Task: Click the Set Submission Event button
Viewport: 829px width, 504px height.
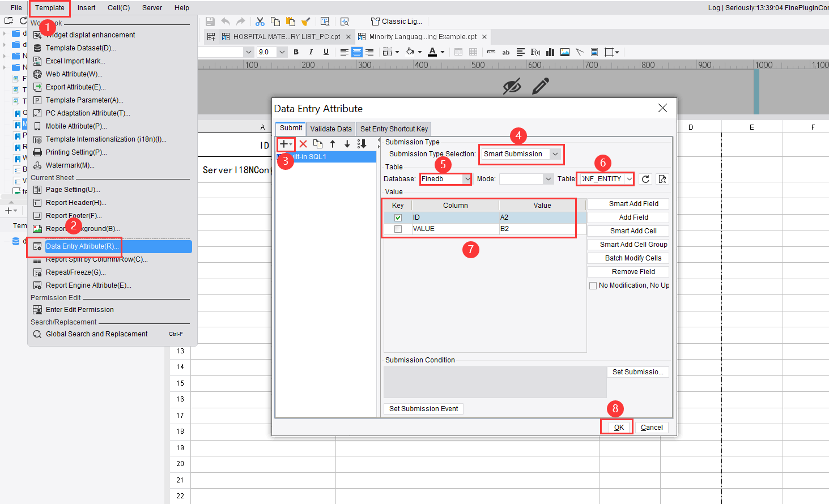Action: point(423,408)
